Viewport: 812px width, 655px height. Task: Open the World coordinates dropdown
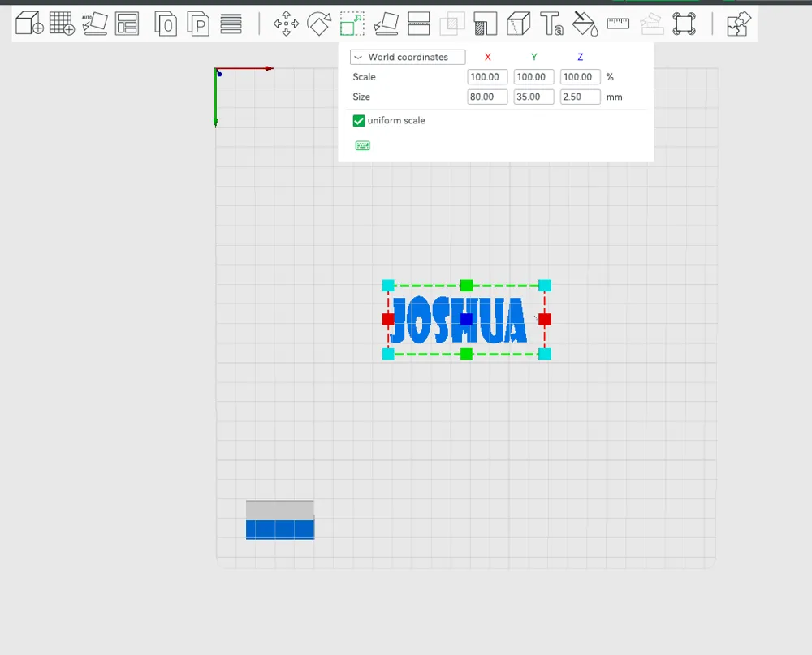point(406,57)
